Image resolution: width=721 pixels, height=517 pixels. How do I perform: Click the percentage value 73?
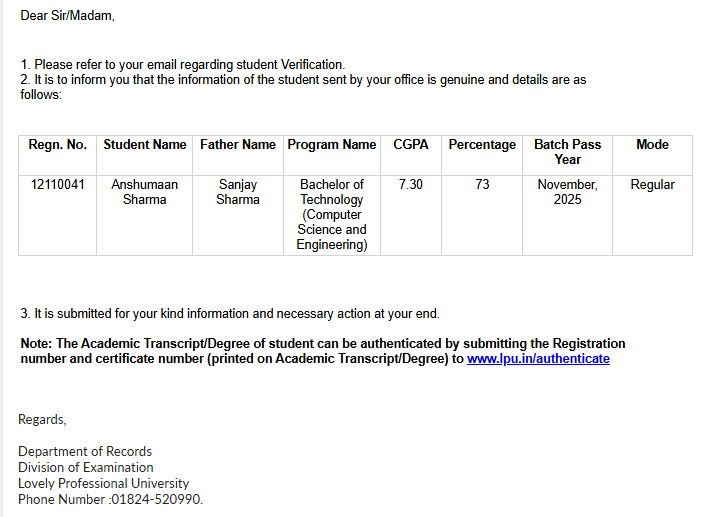[x=482, y=185]
